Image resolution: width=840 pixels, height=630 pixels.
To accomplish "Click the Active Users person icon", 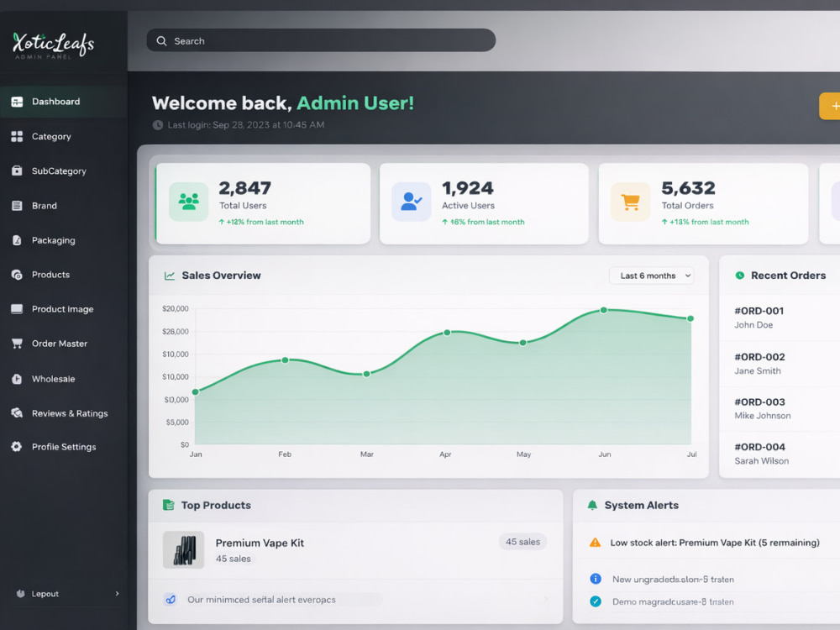I will 412,202.
